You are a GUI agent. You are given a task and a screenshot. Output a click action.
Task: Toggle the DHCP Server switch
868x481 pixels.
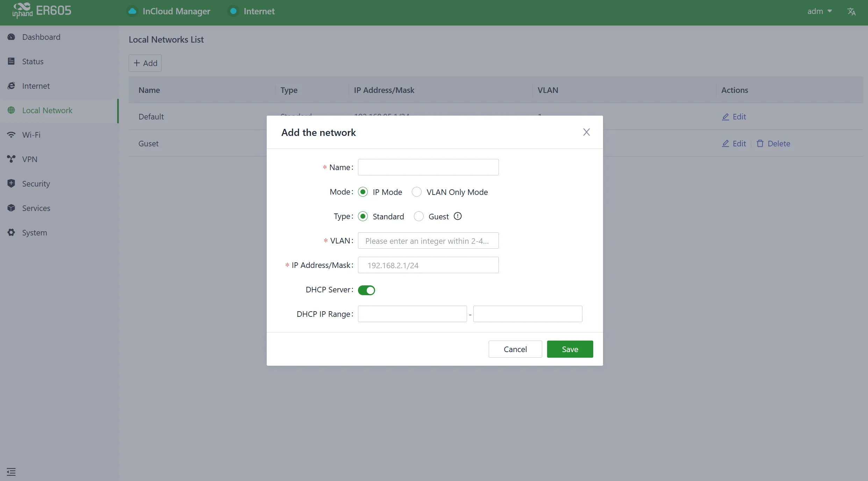(366, 290)
